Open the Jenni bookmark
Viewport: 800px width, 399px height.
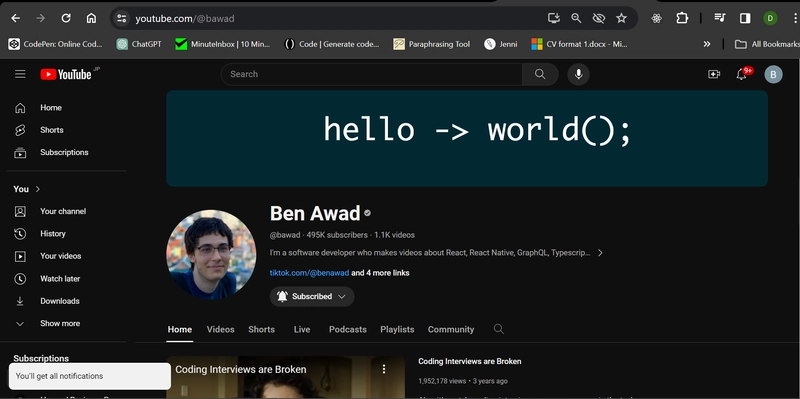coord(501,44)
